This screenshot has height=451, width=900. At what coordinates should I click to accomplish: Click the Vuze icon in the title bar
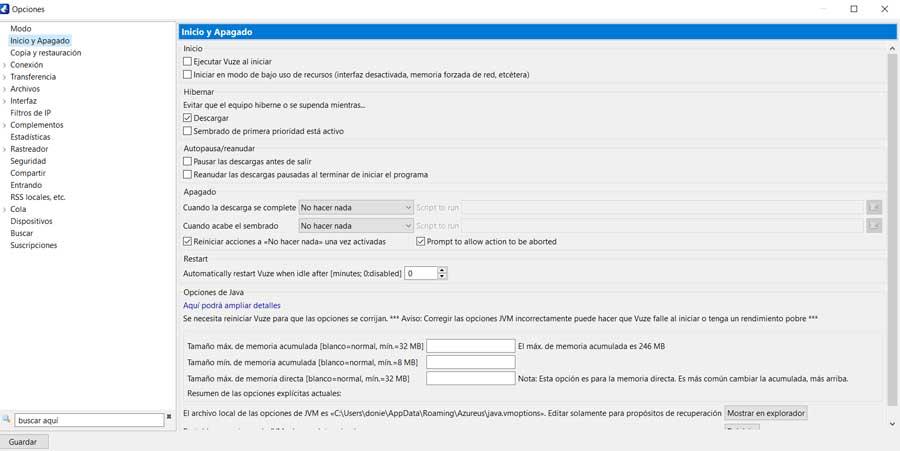[x=5, y=9]
